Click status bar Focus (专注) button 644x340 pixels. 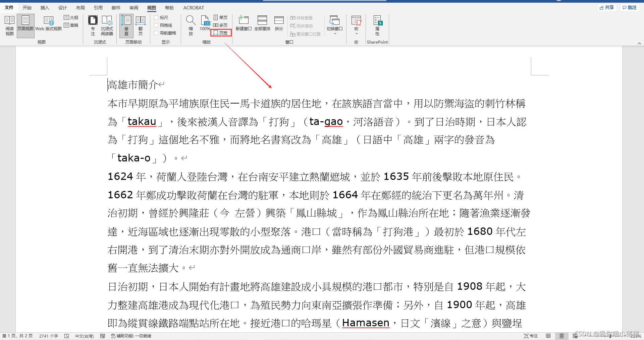pyautogui.click(x=531, y=336)
